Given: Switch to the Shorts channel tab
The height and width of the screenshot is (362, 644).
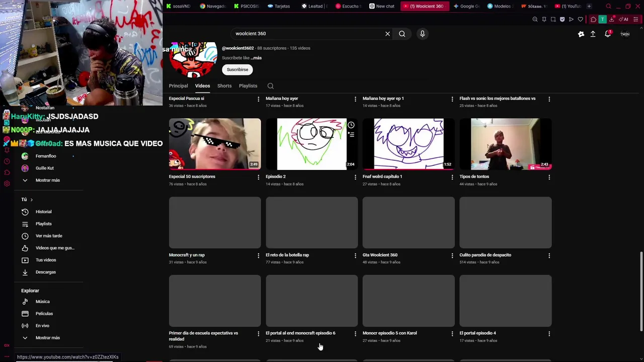Looking at the screenshot, I should pyautogui.click(x=224, y=86).
